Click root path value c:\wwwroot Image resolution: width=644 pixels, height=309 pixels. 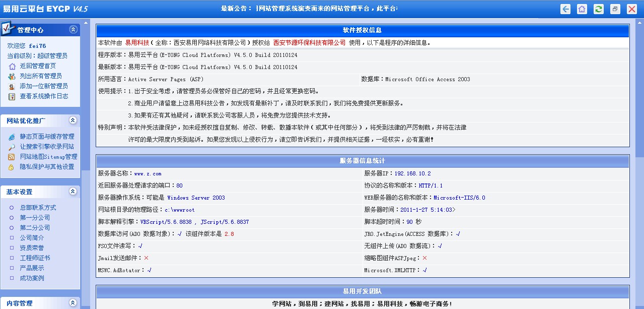click(179, 210)
